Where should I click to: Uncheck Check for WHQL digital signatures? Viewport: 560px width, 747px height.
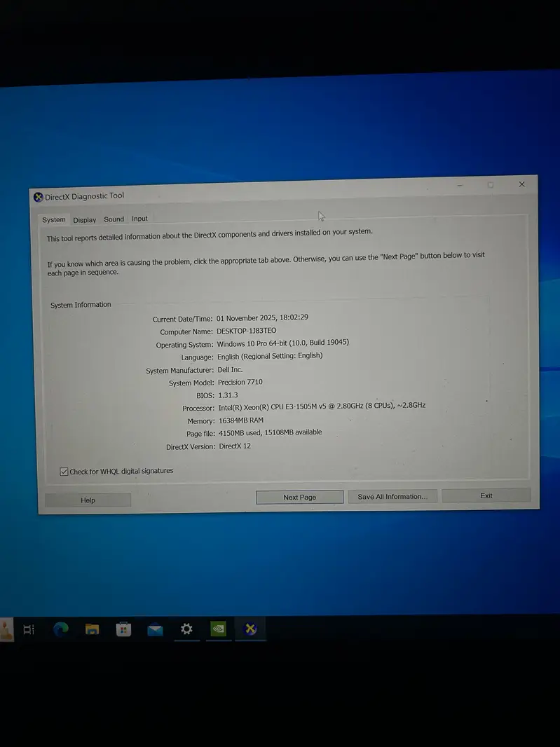64,472
